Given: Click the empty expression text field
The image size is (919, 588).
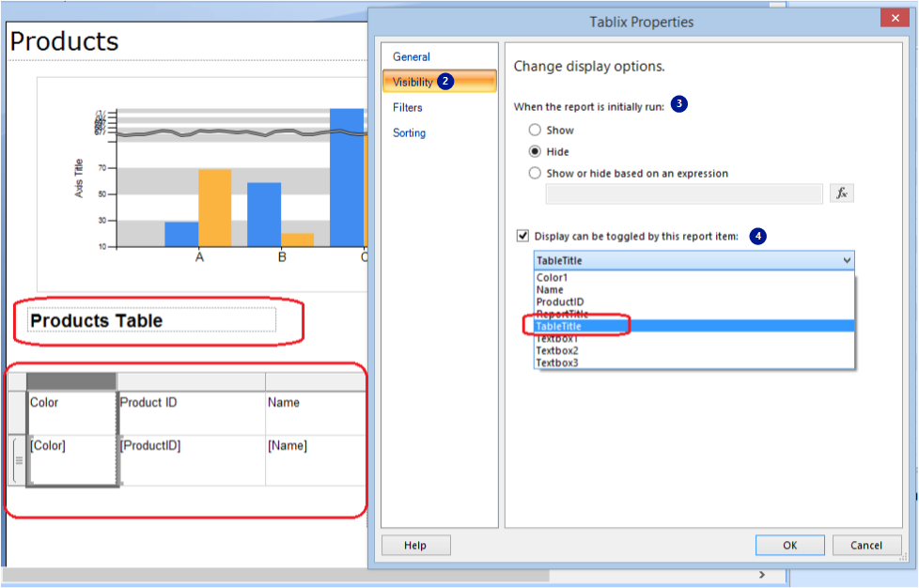Looking at the screenshot, I should point(682,193).
